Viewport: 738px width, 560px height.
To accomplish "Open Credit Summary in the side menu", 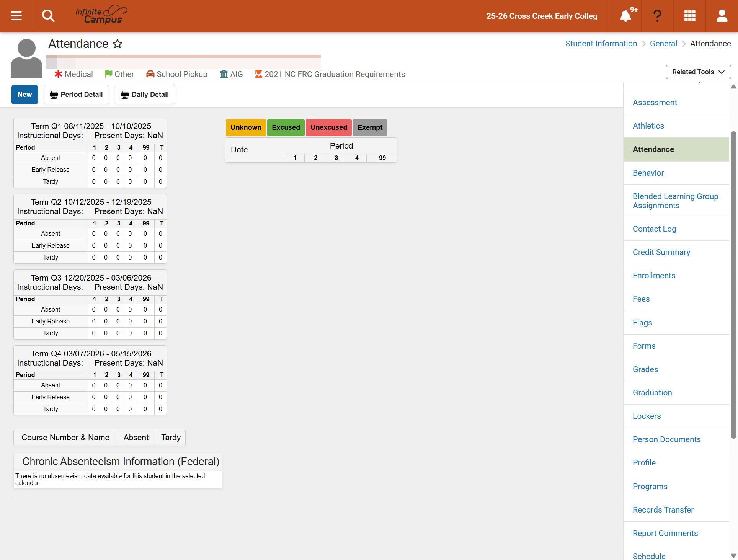I will pyautogui.click(x=676, y=252).
